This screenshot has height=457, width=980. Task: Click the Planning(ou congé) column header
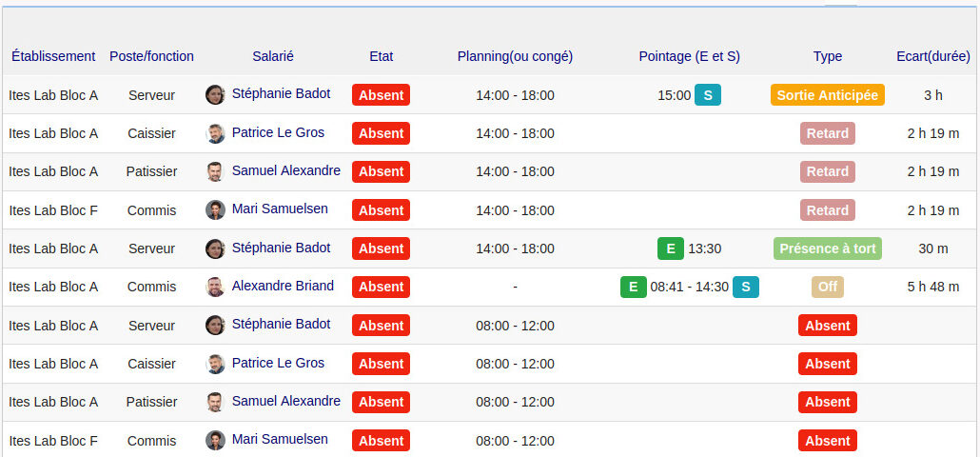(515, 56)
